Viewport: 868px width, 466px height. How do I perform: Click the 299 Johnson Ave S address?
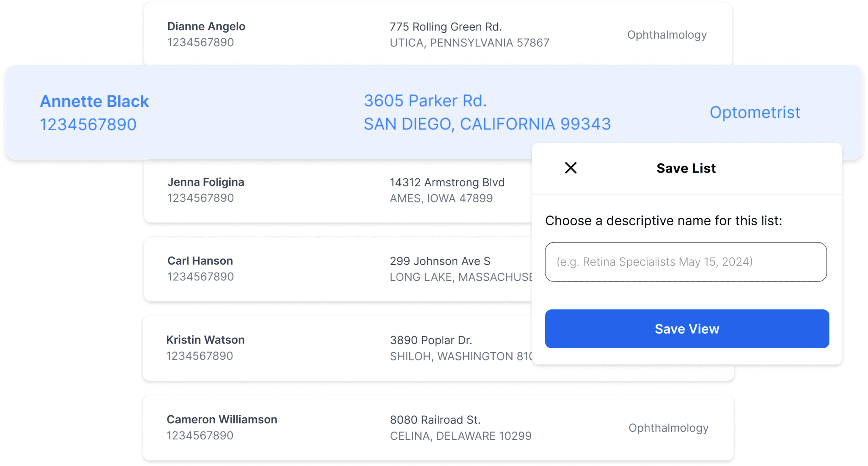[x=440, y=261]
